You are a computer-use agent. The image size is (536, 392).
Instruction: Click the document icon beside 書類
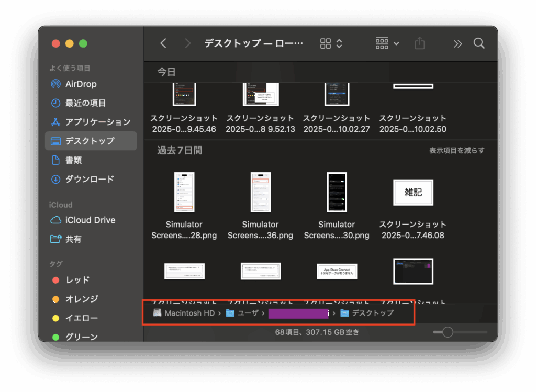pyautogui.click(x=55, y=160)
